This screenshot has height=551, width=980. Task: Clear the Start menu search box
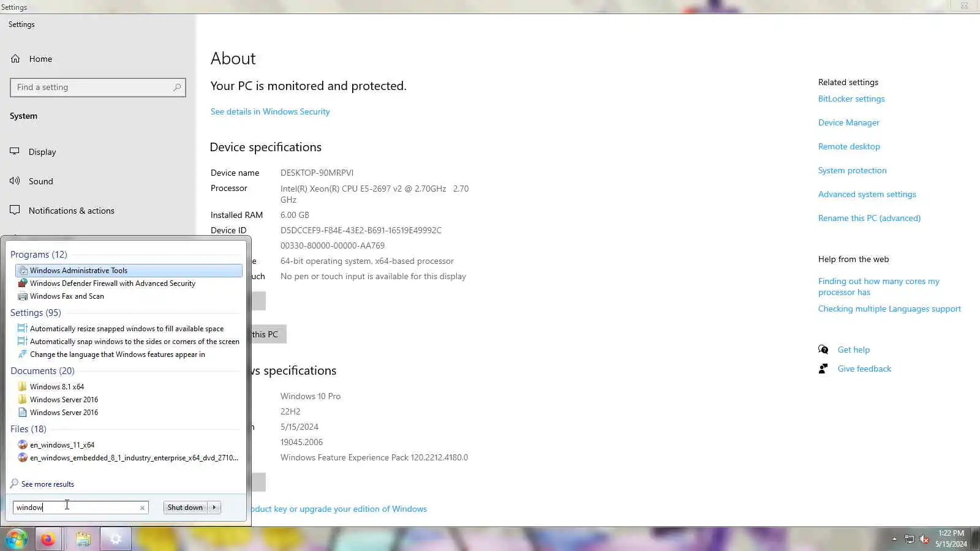(x=142, y=508)
